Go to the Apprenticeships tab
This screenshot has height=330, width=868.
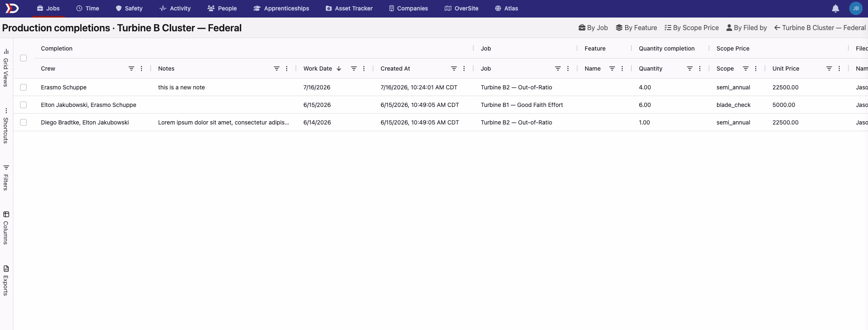pos(281,8)
